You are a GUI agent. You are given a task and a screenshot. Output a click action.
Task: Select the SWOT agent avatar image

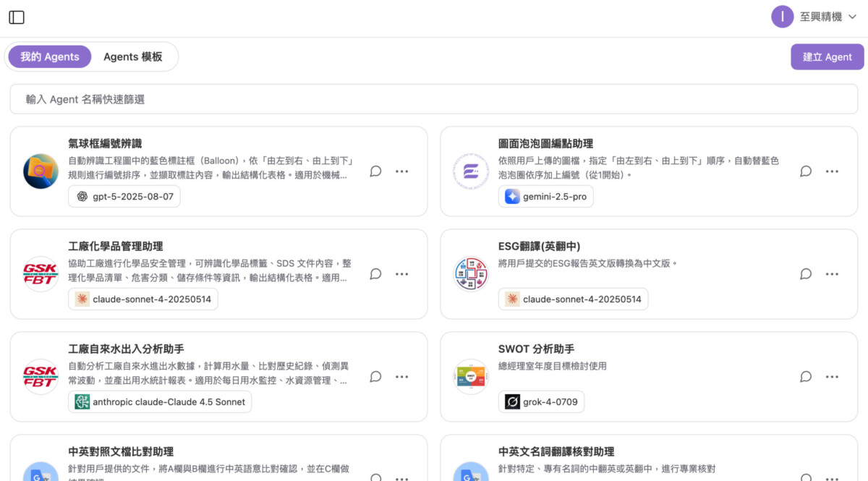click(x=471, y=377)
